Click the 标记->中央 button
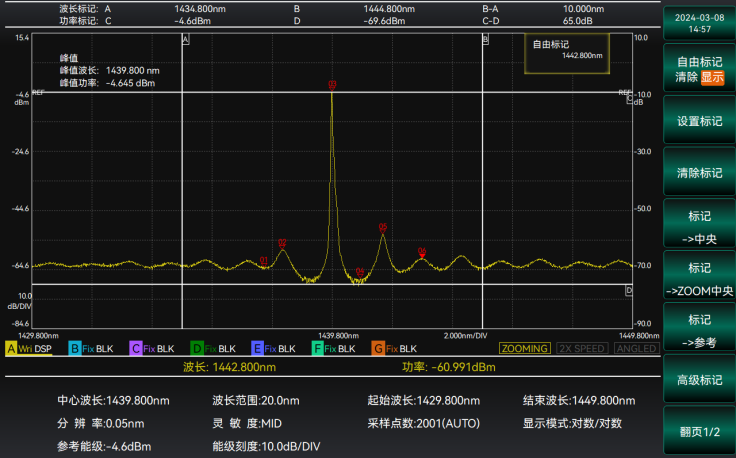Screen dimensions: 736x458 point(699,224)
